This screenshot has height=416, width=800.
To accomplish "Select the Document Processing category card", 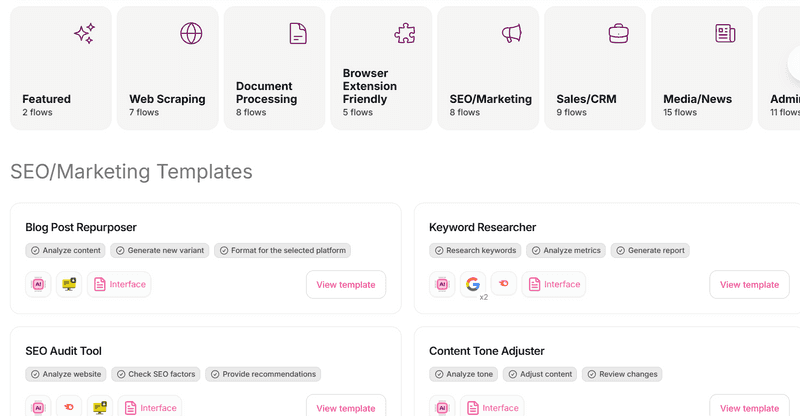I will click(274, 68).
